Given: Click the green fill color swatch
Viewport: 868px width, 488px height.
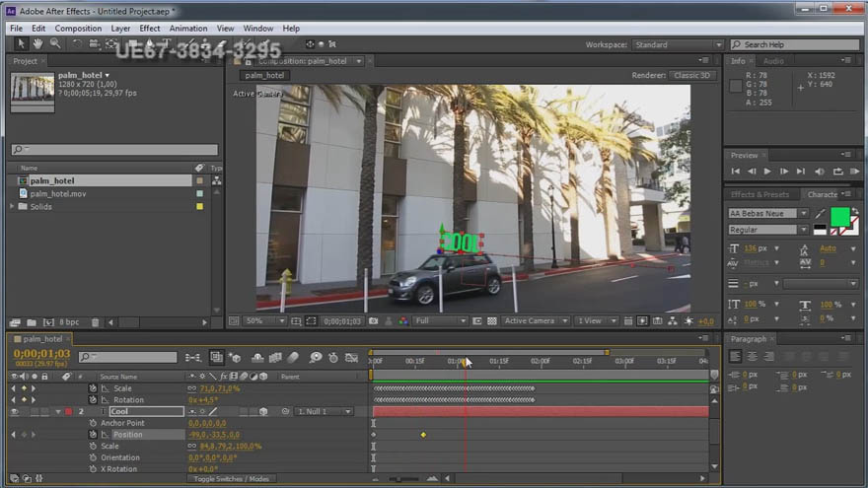Looking at the screenshot, I should coord(839,216).
